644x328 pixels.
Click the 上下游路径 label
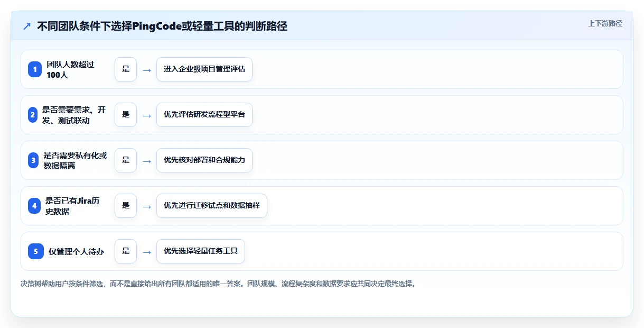click(x=605, y=23)
